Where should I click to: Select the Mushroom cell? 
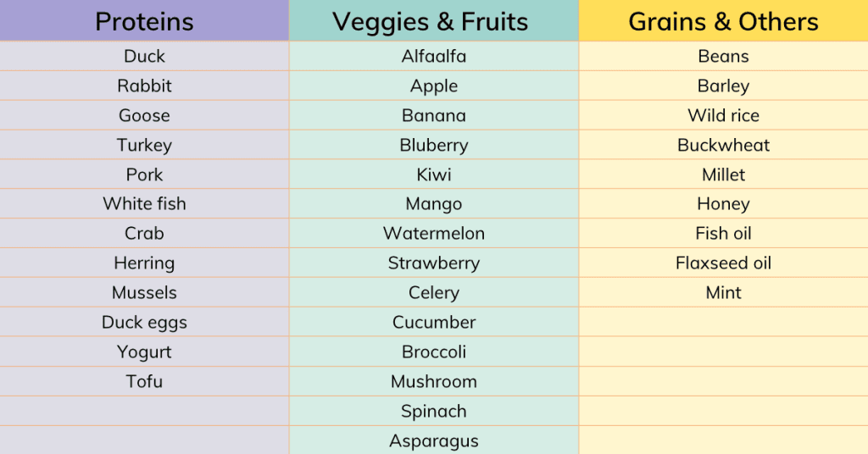coord(433,381)
